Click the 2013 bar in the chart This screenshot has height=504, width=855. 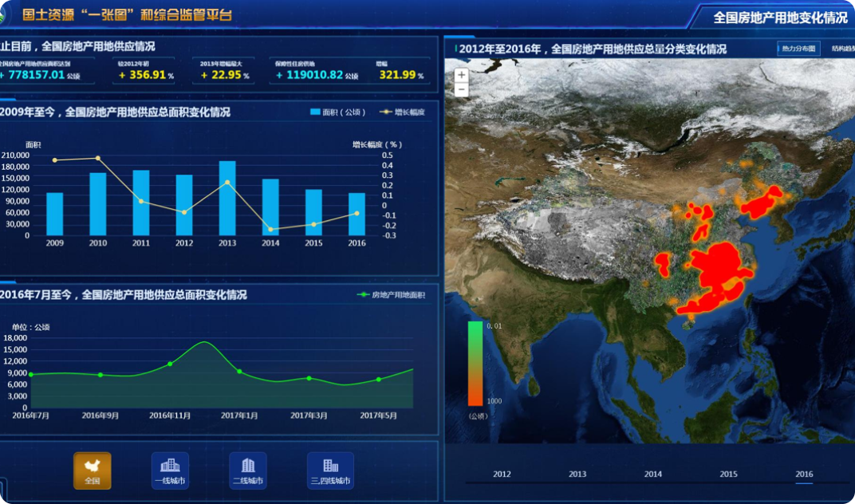[x=227, y=198]
